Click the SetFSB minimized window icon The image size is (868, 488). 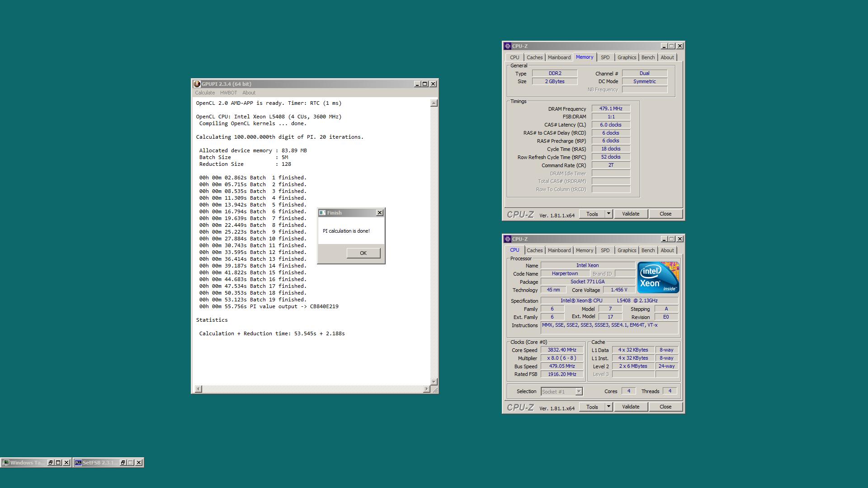point(78,463)
